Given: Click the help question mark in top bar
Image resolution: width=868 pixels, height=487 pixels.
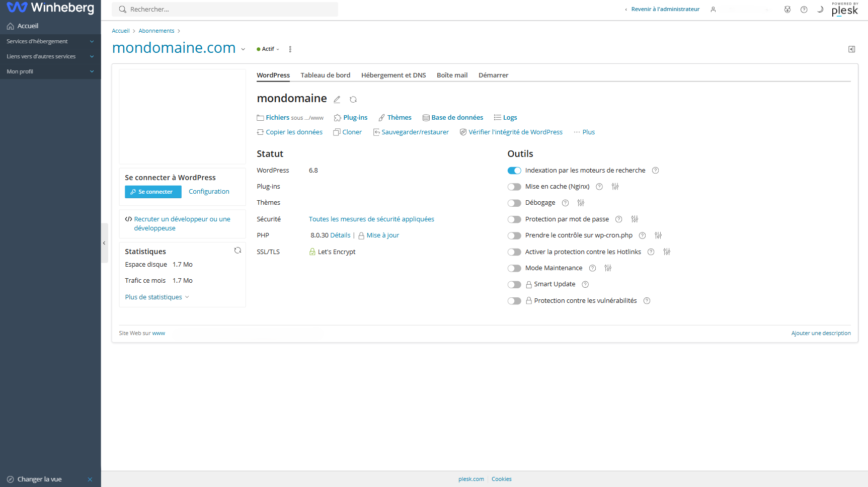Looking at the screenshot, I should click(x=804, y=10).
